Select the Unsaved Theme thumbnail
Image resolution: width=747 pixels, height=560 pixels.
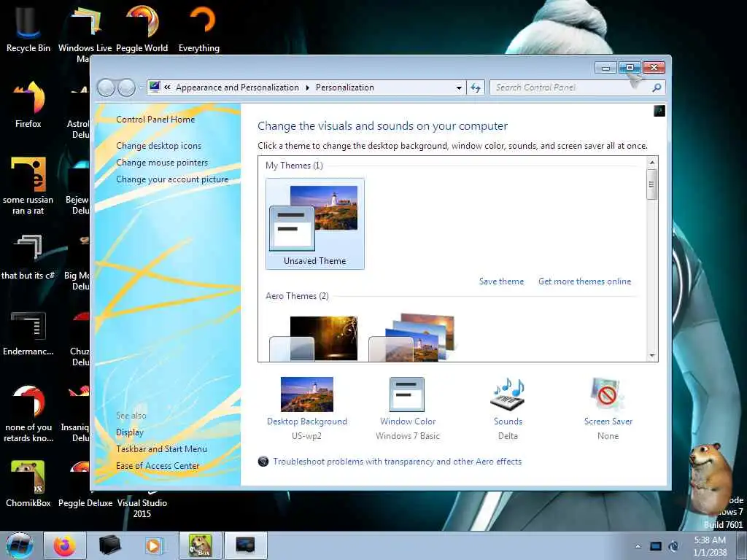[x=315, y=224]
